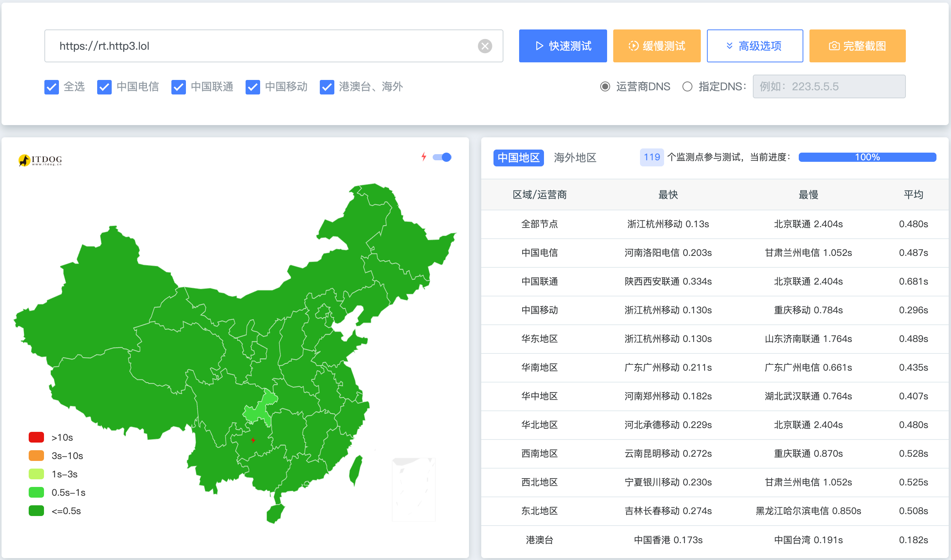Select the 指定DNS radio button
The image size is (951, 560).
coord(687,87)
